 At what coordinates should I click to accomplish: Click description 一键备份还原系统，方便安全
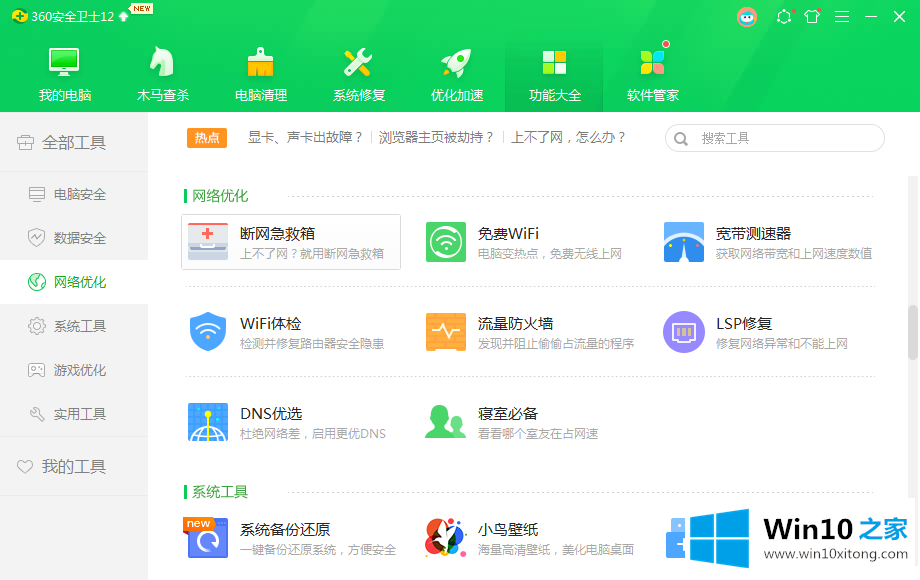point(318,550)
